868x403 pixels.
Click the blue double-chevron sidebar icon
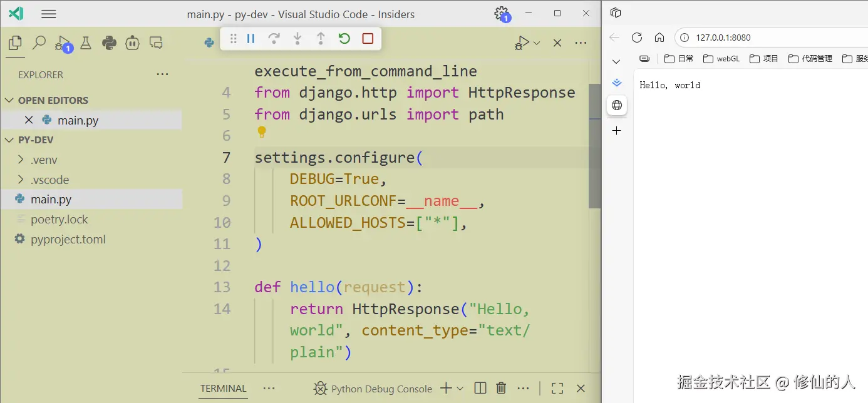pyautogui.click(x=617, y=83)
